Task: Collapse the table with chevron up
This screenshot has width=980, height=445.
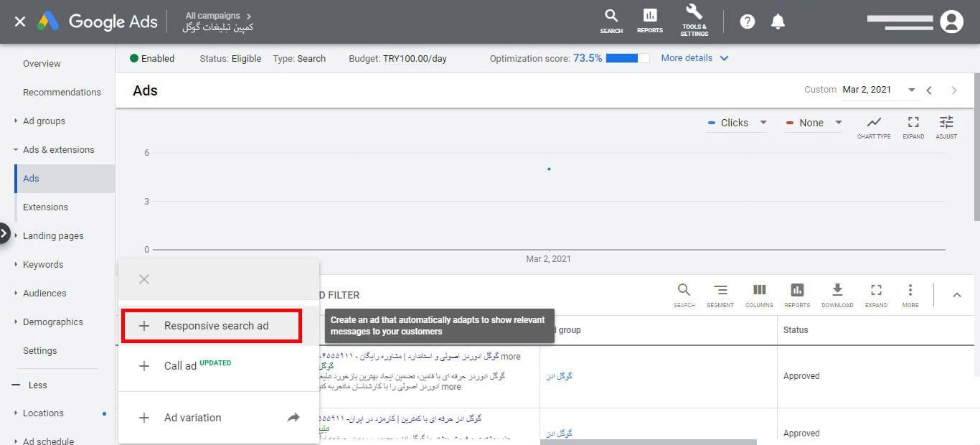Action: click(x=956, y=294)
